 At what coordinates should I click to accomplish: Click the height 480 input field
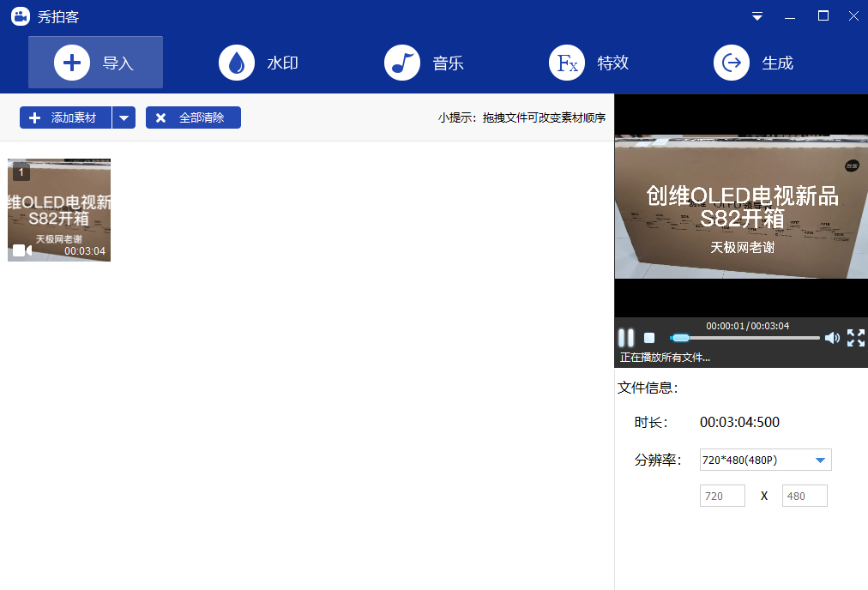(x=805, y=496)
